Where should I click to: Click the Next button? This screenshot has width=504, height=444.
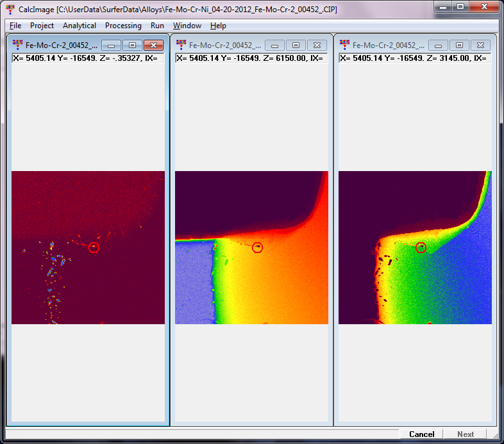tap(466, 434)
